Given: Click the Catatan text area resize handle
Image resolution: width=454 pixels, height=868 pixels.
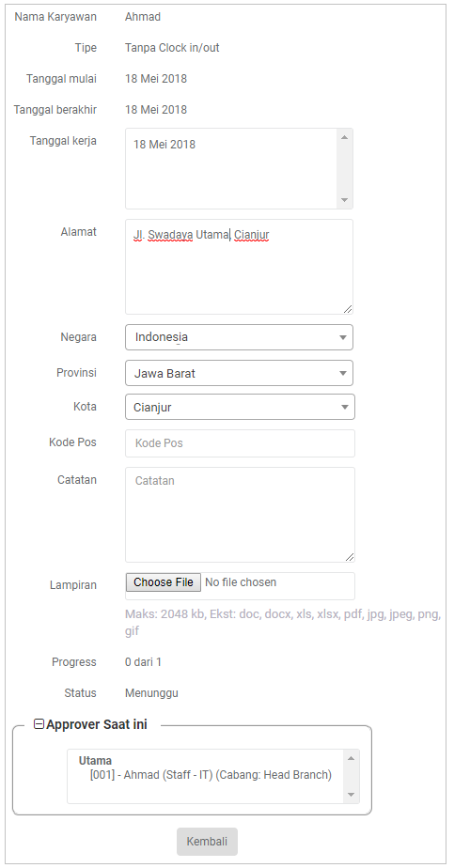Looking at the screenshot, I should click(350, 557).
